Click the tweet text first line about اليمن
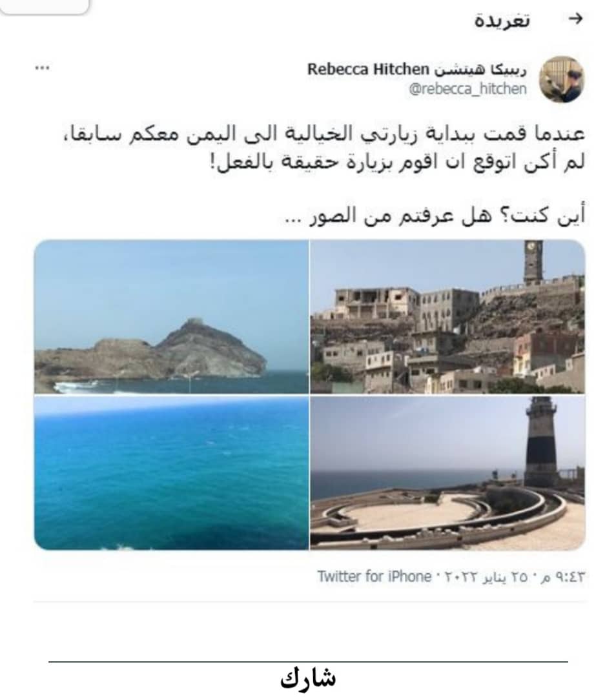Screen dimensions: 616x697 (324, 134)
